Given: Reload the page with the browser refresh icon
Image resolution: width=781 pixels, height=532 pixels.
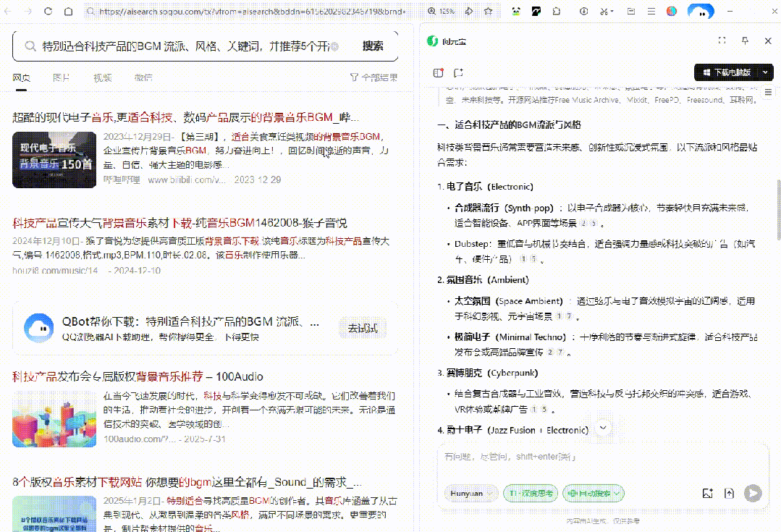Looking at the screenshot, I should [x=48, y=12].
